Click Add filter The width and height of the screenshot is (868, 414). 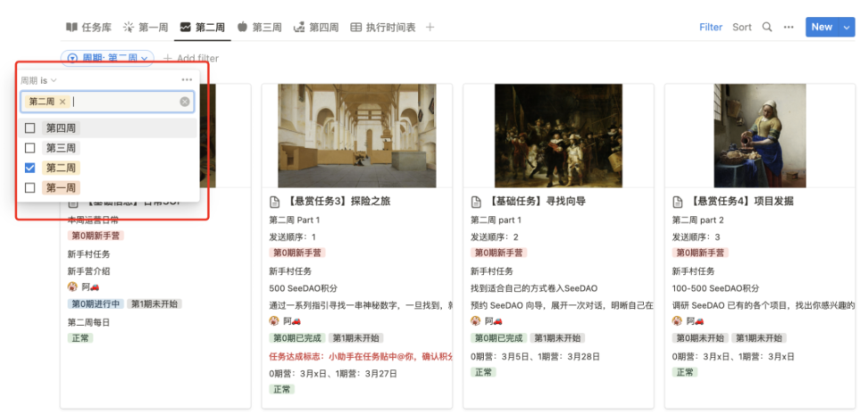pos(191,58)
